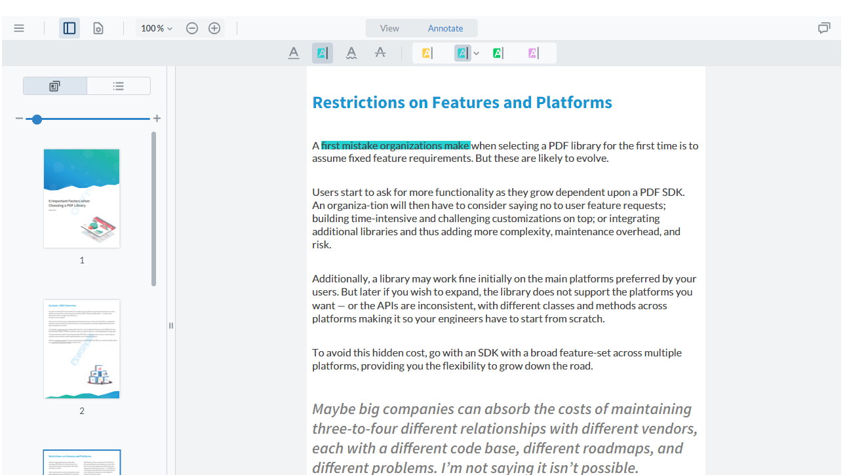Switch sidebar to outline list view

(118, 85)
